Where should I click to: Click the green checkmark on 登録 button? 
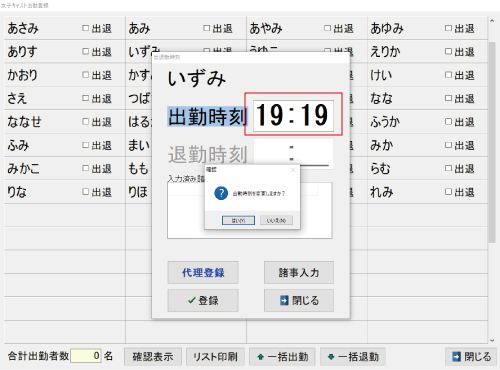coord(192,300)
